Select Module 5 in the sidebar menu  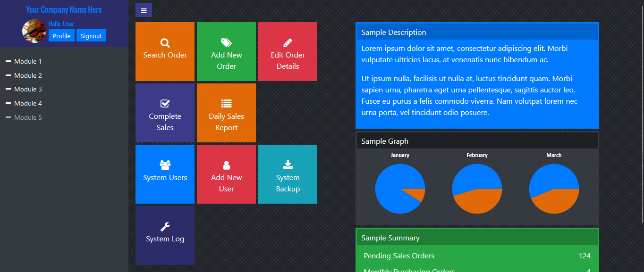(28, 117)
